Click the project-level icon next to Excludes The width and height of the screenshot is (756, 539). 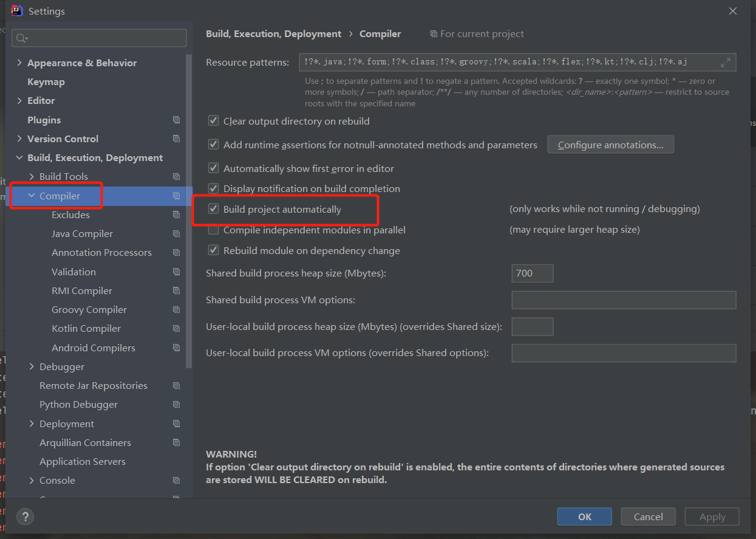tap(177, 215)
